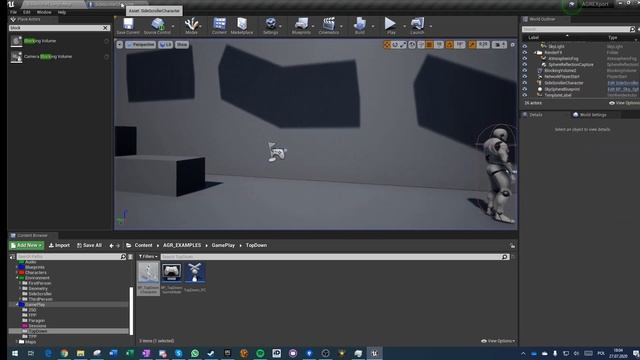
Task: Open the viewport Show menu
Action: [182, 44]
